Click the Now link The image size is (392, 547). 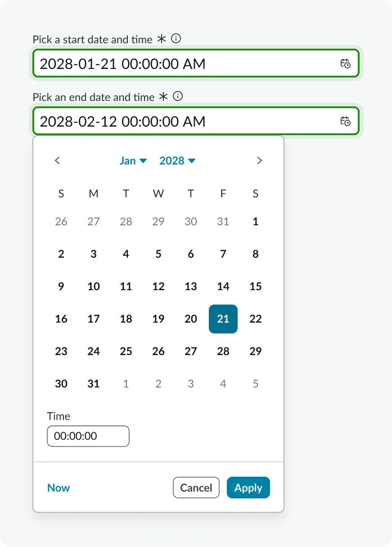coord(59,488)
